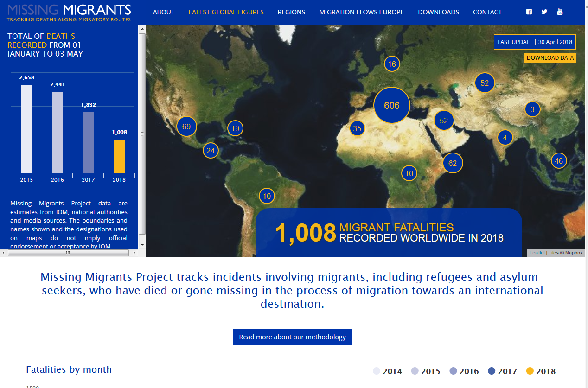Click the yellow 2018 bar in chart
Screen dimensions: 588x388
119,156
